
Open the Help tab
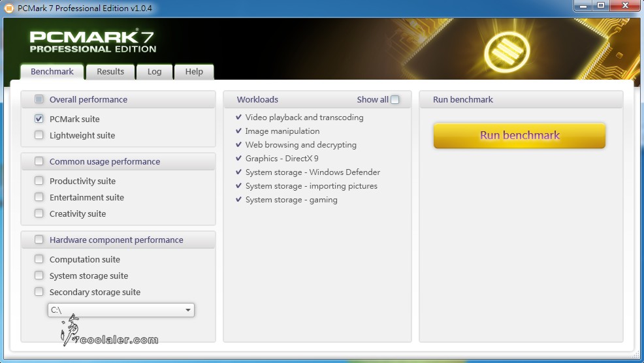[x=194, y=71]
